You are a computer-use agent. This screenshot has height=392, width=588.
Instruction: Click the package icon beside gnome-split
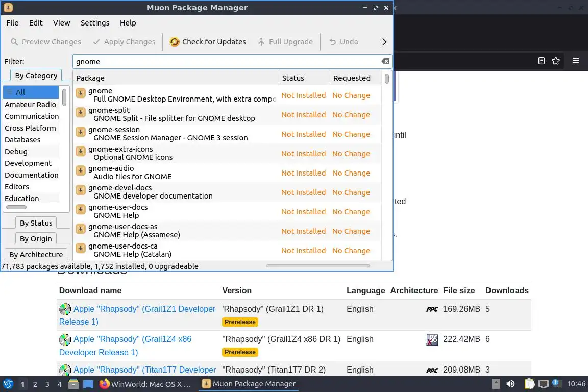[81, 112]
